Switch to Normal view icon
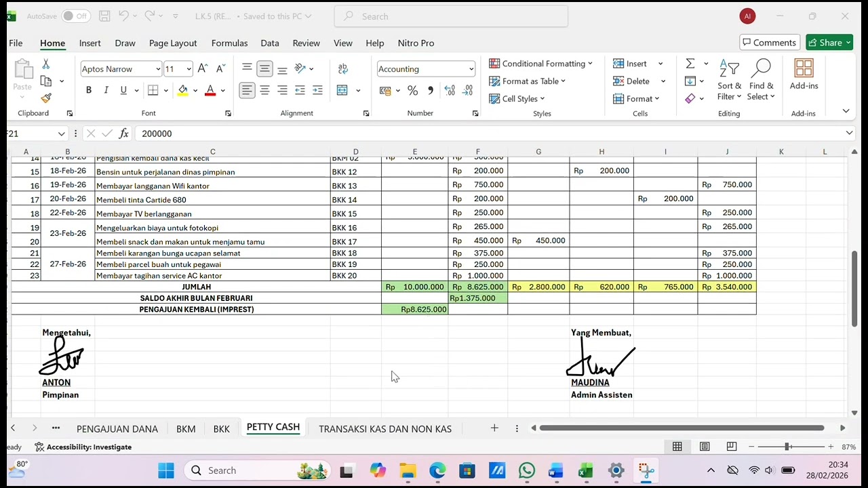 tap(677, 447)
